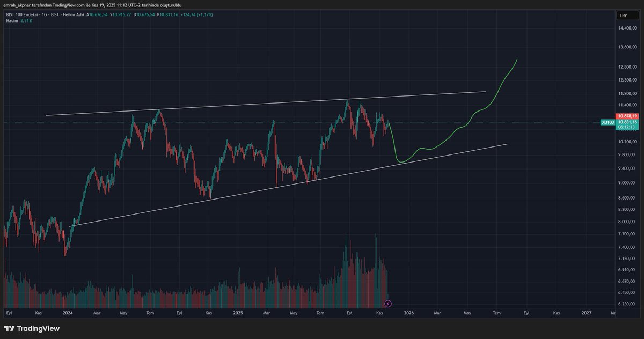Viewport: 644px width, 339px height.
Task: Click the 10.200,00 price axis label
Action: pyautogui.click(x=627, y=142)
